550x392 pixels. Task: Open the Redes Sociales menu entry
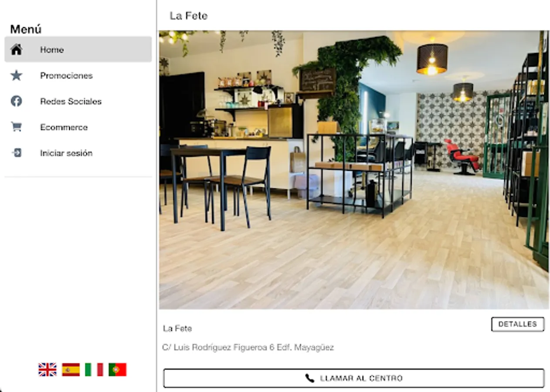pyautogui.click(x=78, y=101)
